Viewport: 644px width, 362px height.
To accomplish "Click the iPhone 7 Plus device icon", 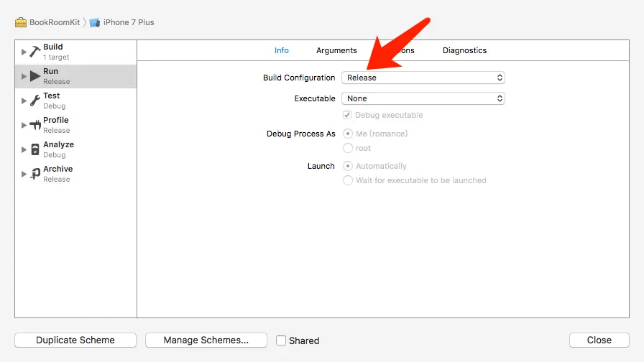I will point(95,22).
